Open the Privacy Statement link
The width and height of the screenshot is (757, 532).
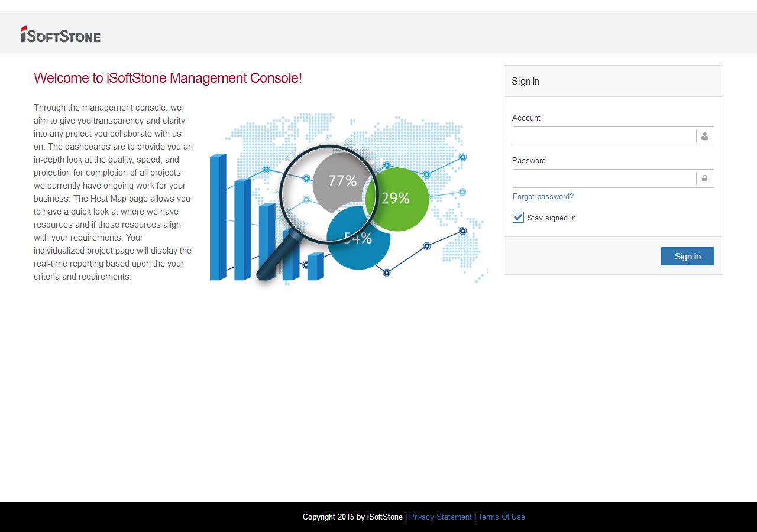tap(441, 517)
